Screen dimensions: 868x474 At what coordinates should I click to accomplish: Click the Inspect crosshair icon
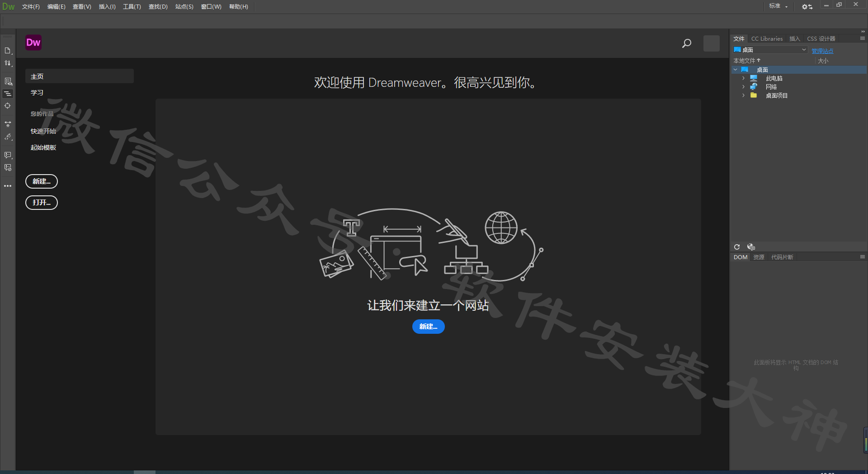(x=8, y=106)
